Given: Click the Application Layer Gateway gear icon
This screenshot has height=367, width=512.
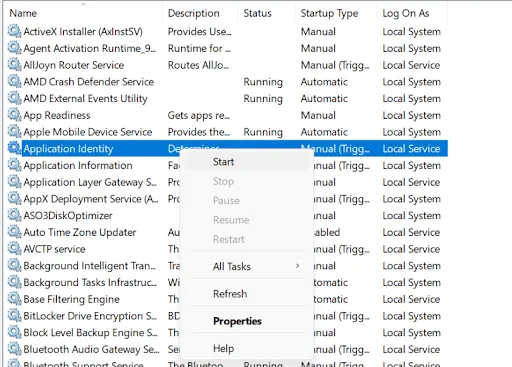Looking at the screenshot, I should point(14,181).
